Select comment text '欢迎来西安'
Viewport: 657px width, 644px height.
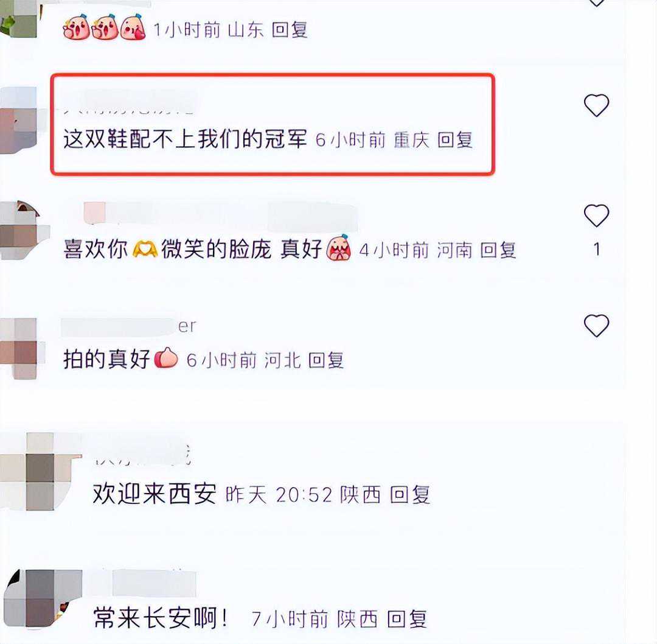pos(154,494)
